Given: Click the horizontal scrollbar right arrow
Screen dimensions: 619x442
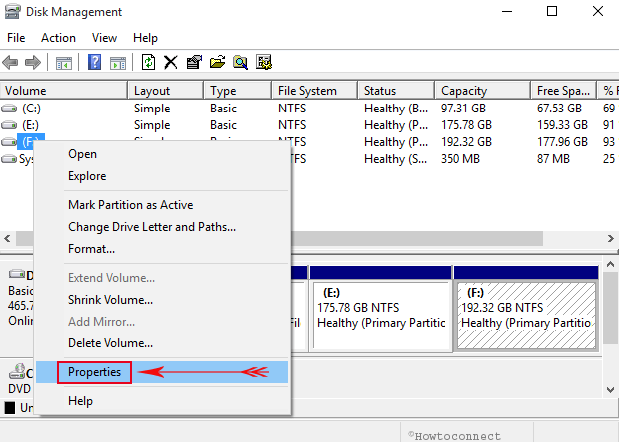Looking at the screenshot, I should coord(611,238).
